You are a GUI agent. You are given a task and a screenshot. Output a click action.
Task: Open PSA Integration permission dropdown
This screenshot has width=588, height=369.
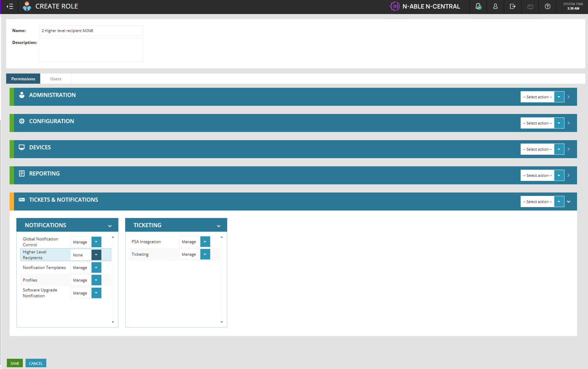tap(205, 242)
